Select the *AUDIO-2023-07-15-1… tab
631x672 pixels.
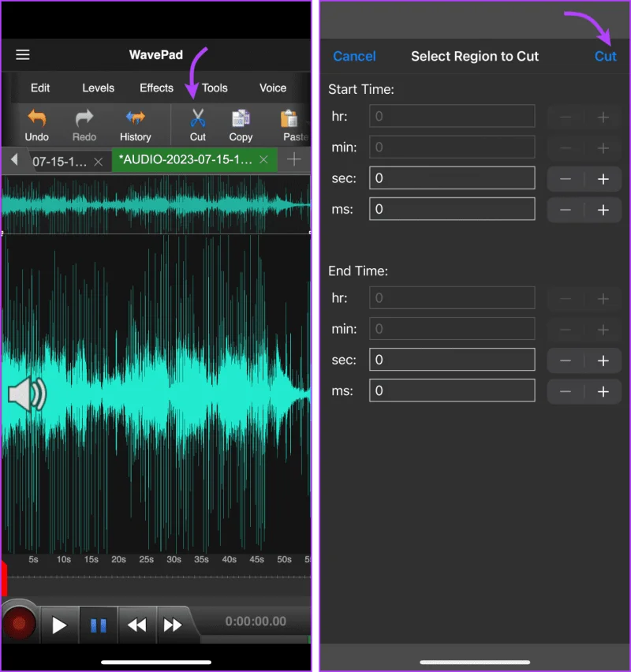click(185, 159)
